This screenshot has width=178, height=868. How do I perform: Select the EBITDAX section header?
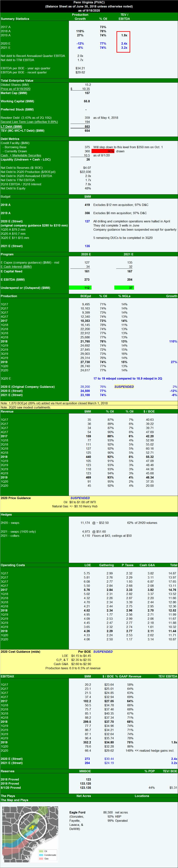(7, 676)
